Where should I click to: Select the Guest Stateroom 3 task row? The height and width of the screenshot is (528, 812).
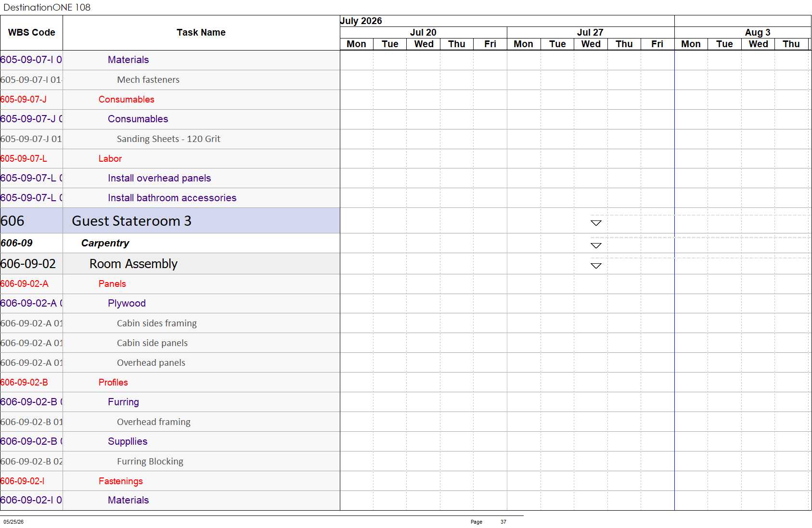click(x=170, y=221)
